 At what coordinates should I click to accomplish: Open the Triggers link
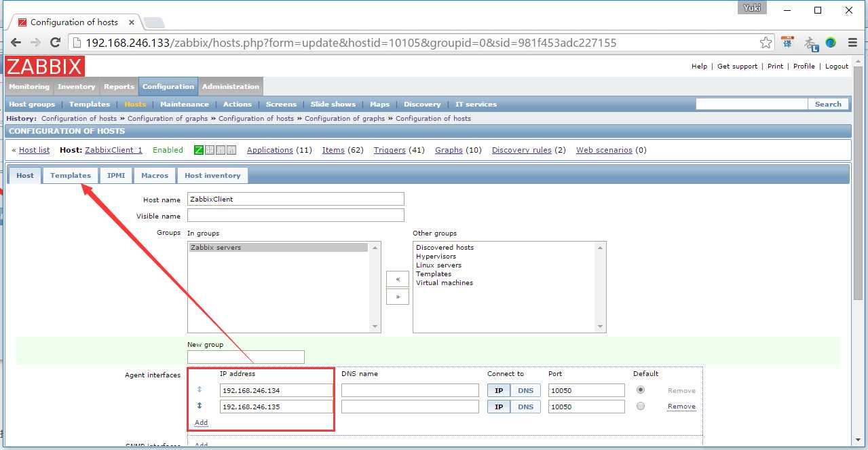pos(390,150)
